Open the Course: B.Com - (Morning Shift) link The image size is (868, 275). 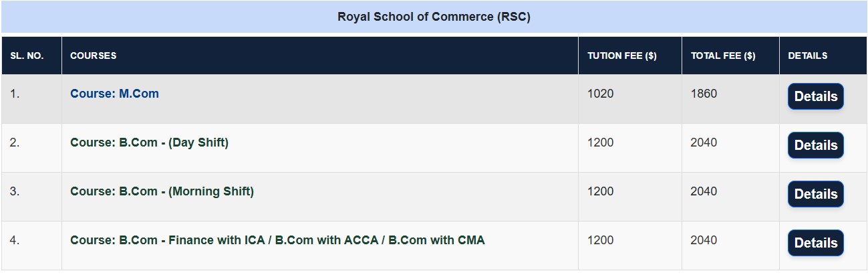pos(162,191)
